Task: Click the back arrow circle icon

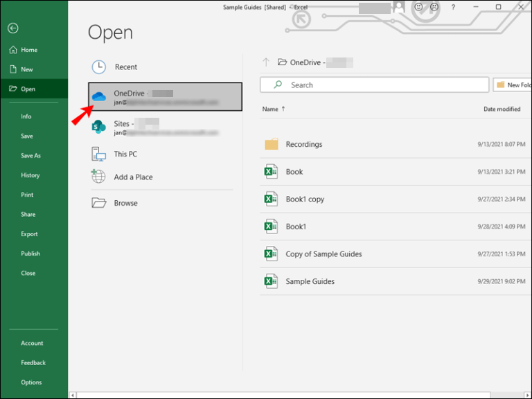Action: (x=12, y=28)
